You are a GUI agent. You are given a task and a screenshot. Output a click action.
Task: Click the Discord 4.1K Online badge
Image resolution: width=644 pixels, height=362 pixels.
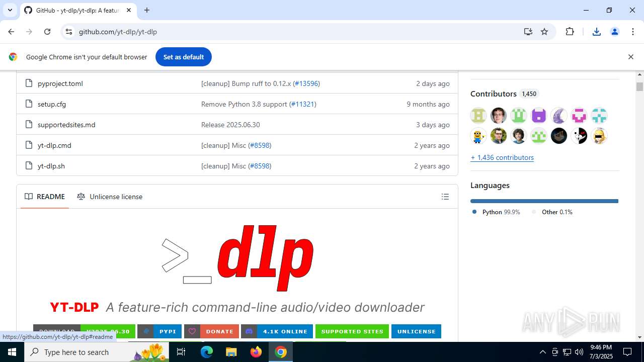[x=277, y=331]
